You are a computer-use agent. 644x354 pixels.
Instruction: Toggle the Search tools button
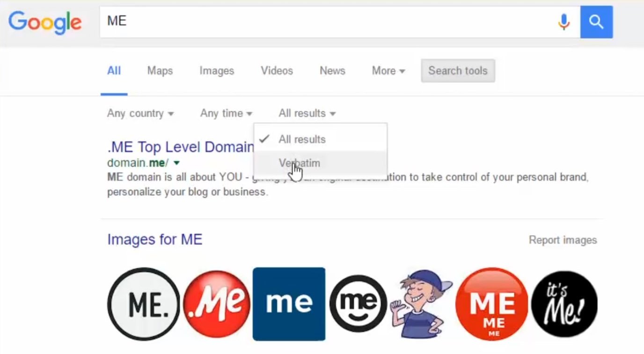(x=458, y=71)
